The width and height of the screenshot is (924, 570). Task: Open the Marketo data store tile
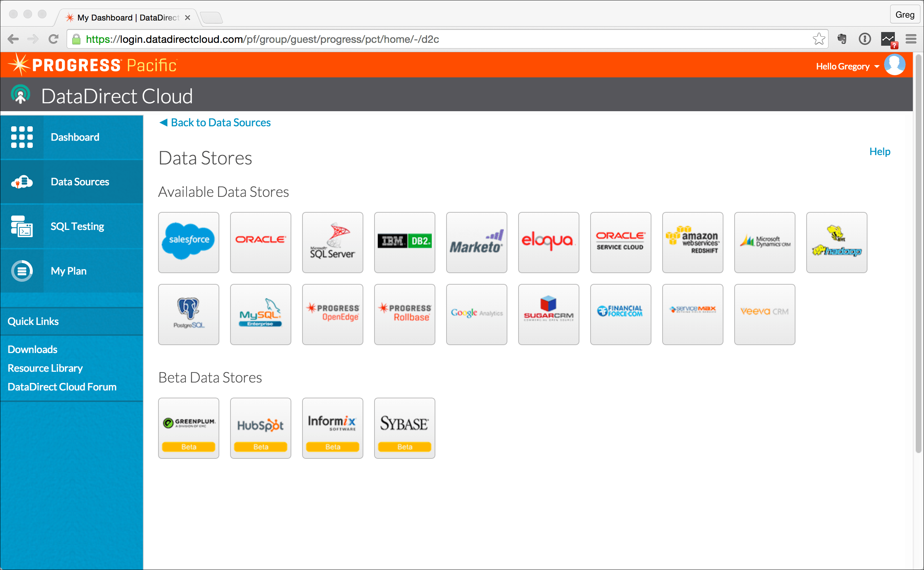[477, 243]
